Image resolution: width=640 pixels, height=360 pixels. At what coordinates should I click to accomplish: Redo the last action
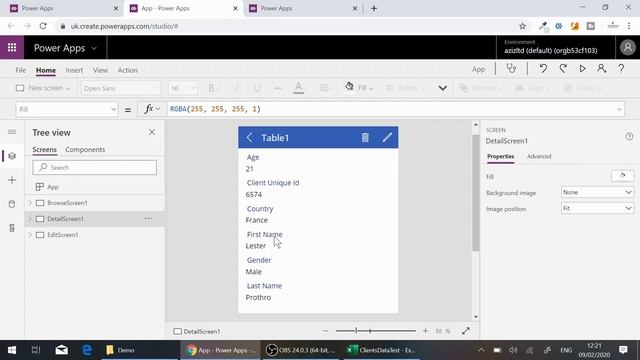[563, 69]
